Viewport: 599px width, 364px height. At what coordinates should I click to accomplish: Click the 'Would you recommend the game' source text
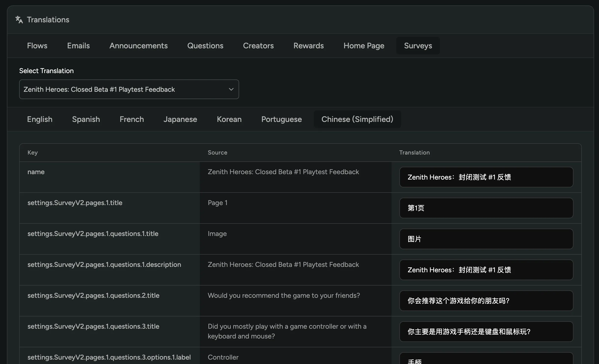click(284, 296)
